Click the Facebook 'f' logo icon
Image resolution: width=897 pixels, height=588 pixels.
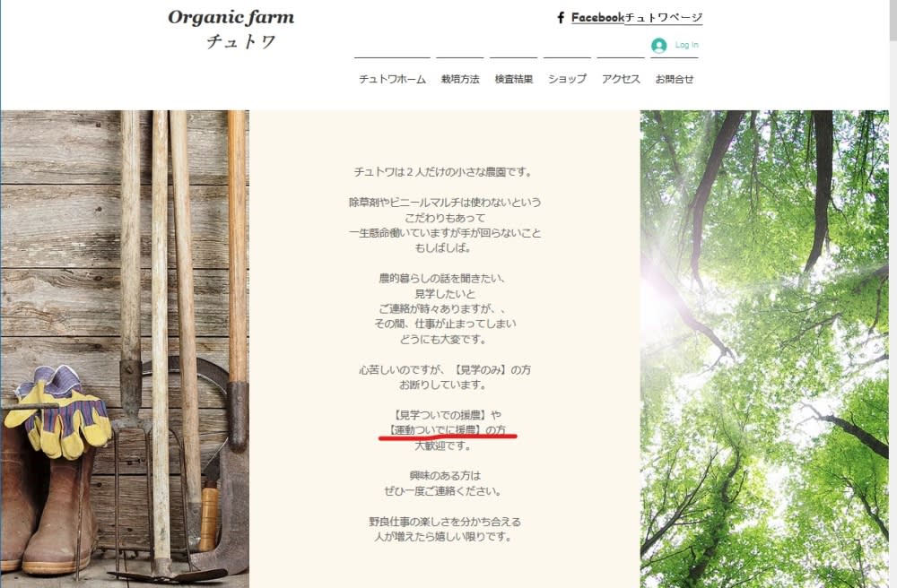coord(561,18)
